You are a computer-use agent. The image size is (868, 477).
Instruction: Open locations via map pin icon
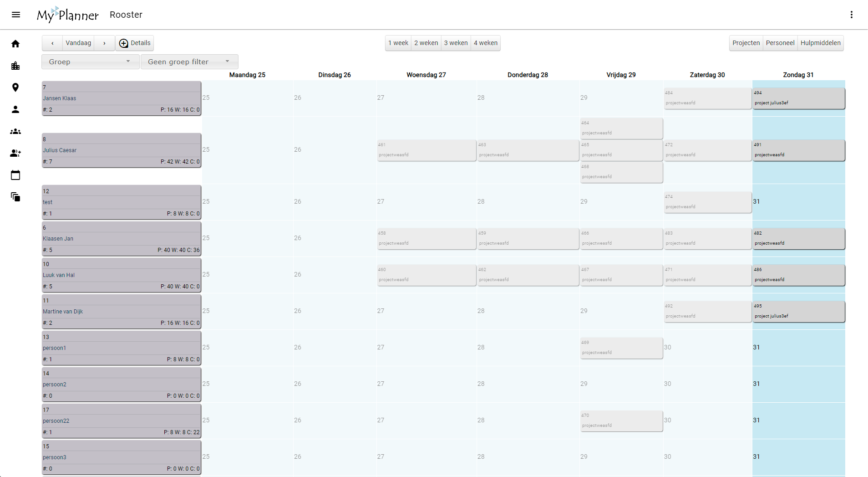click(x=15, y=87)
